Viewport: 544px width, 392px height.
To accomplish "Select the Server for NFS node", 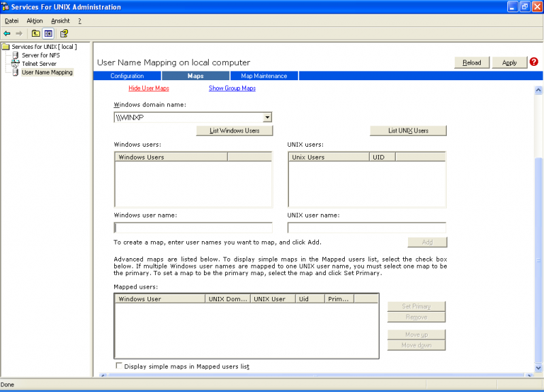I will pos(40,55).
